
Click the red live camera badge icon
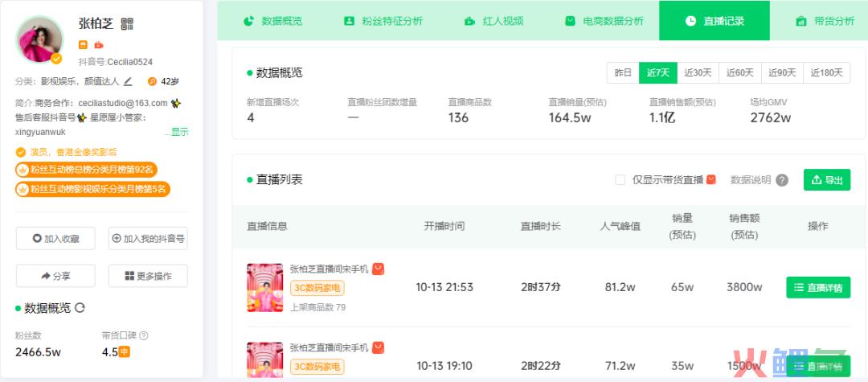(x=99, y=45)
